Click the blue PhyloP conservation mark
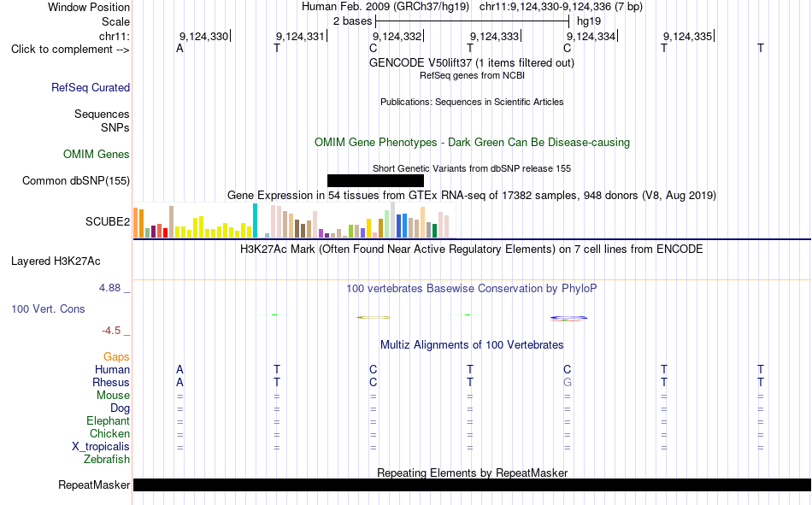Screen dimensions: 812x505 pyautogui.click(x=568, y=318)
